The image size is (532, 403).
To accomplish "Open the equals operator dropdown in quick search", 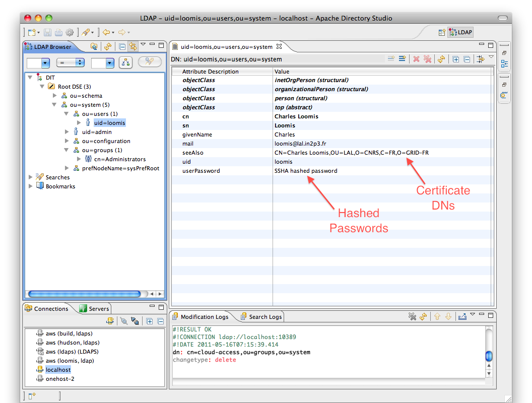I will coord(70,62).
